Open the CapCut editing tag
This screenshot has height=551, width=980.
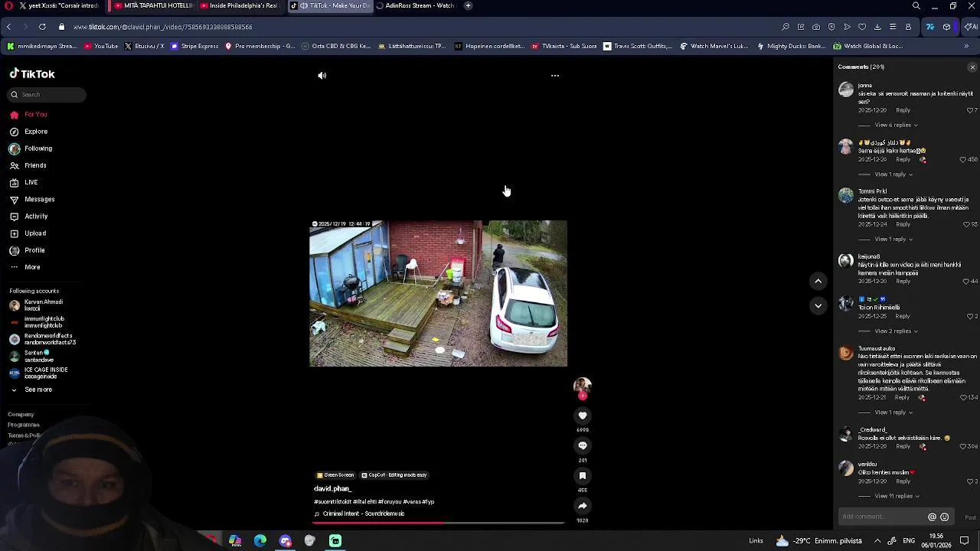pos(394,474)
